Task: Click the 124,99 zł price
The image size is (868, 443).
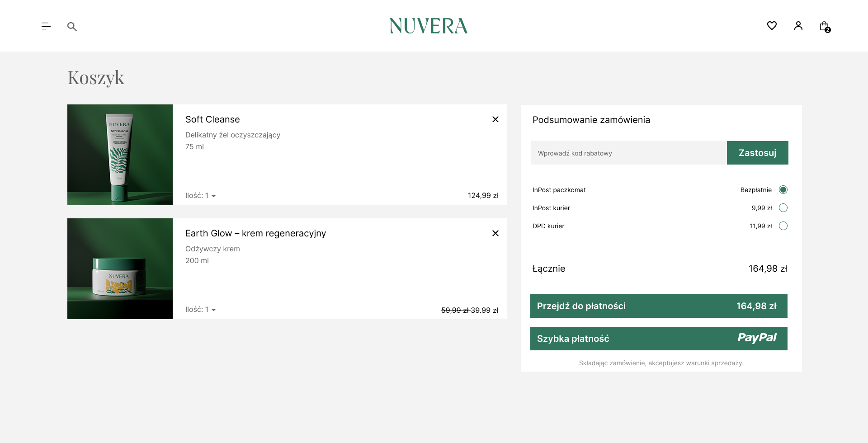Action: (483, 196)
